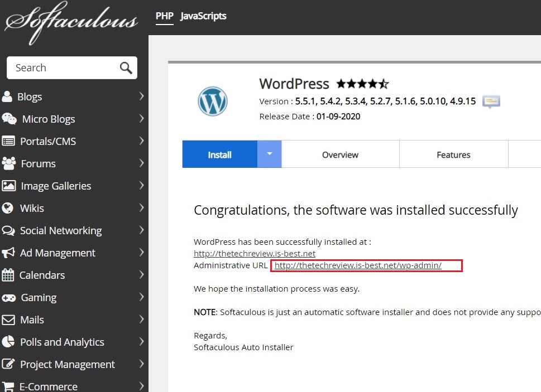Expand the Mails category chevron
Image resolution: width=541 pixels, height=392 pixels.
(x=141, y=320)
